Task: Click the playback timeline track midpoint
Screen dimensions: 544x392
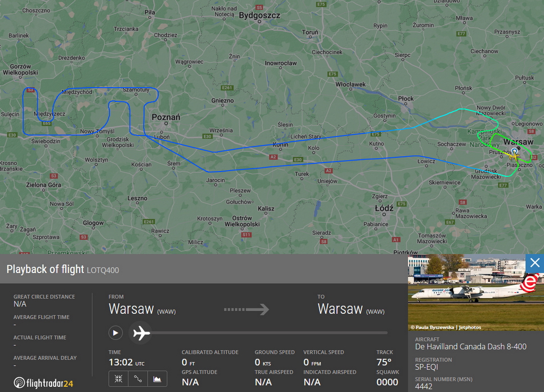Action: point(269,333)
